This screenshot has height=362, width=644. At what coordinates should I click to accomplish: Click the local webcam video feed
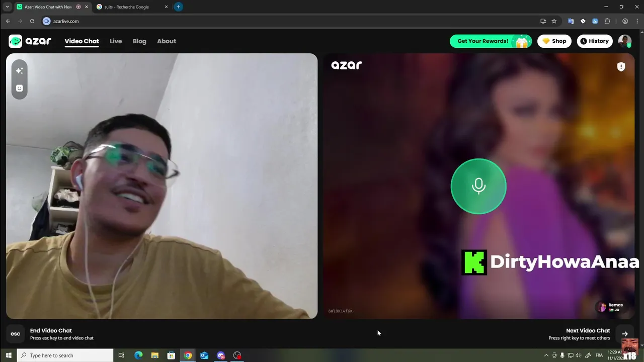click(162, 186)
